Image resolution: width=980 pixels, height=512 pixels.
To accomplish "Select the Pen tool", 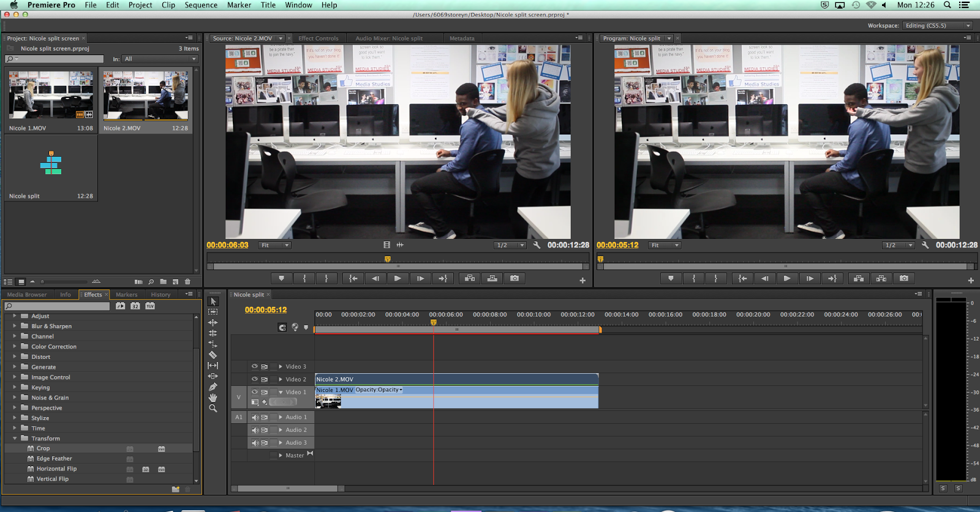I will tap(213, 387).
